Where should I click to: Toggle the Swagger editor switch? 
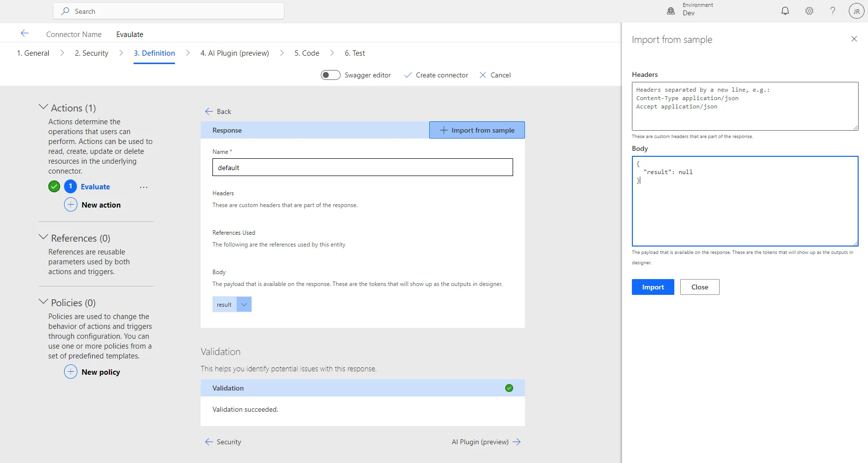pos(330,75)
